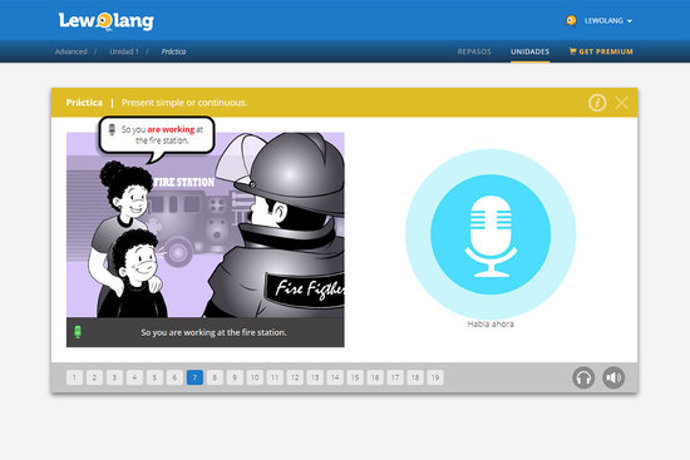The width and height of the screenshot is (690, 460).
Task: Click the headphones listen icon
Action: click(584, 378)
